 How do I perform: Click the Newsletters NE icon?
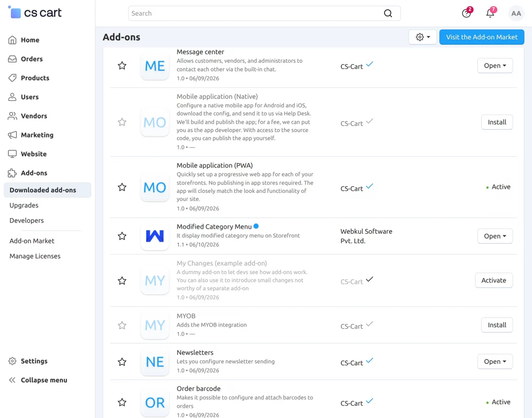pos(155,362)
